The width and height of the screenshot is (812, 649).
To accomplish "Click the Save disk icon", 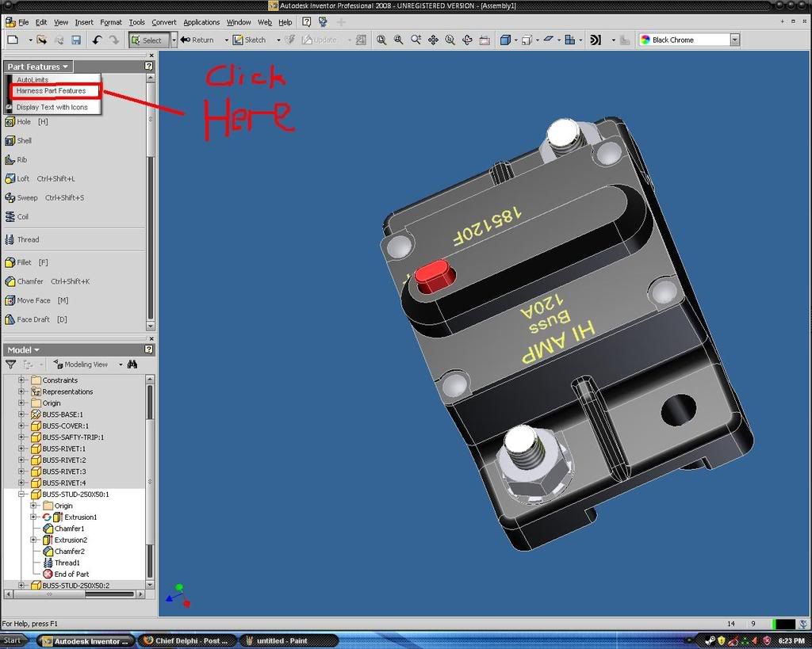I will pos(76,40).
